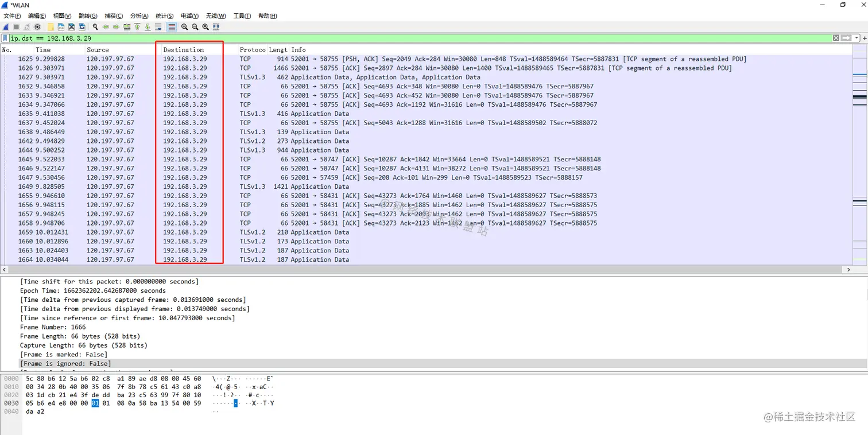Sort by the Protocol column header
868x435 pixels.
coord(253,50)
